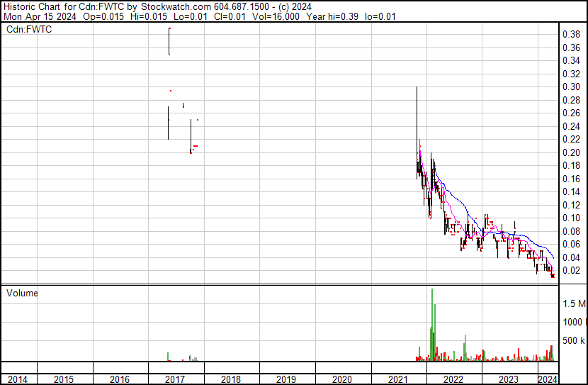Click the 0.10 price axis label
The width and height of the screenshot is (588, 385).
[x=571, y=218]
